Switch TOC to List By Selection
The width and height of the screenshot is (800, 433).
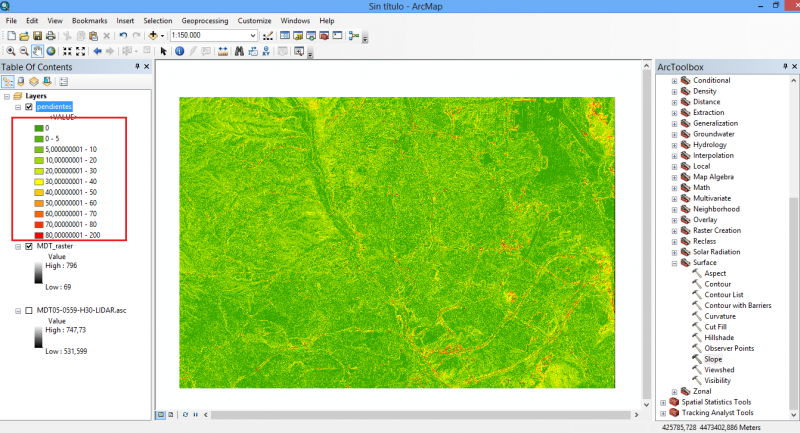47,82
